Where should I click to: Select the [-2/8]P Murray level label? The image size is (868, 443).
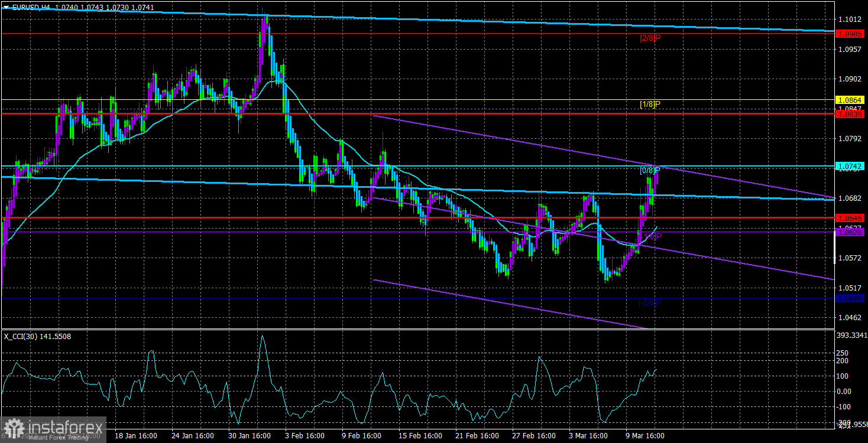tap(650, 302)
